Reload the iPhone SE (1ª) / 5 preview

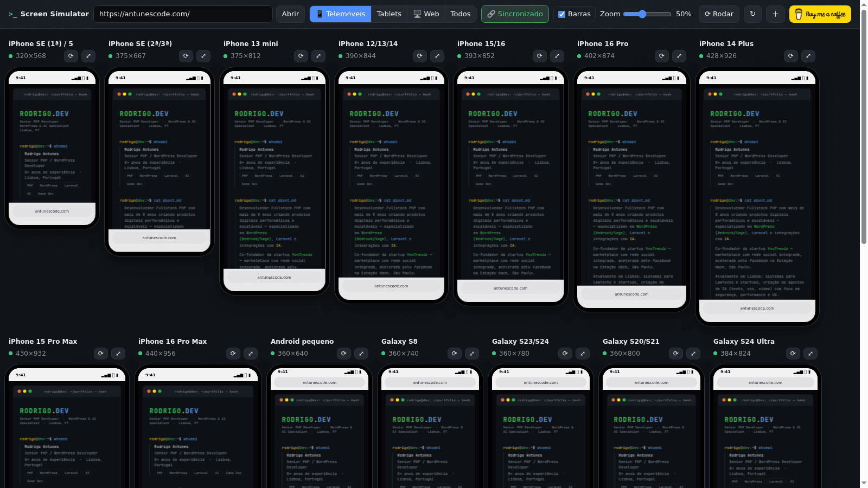click(71, 56)
